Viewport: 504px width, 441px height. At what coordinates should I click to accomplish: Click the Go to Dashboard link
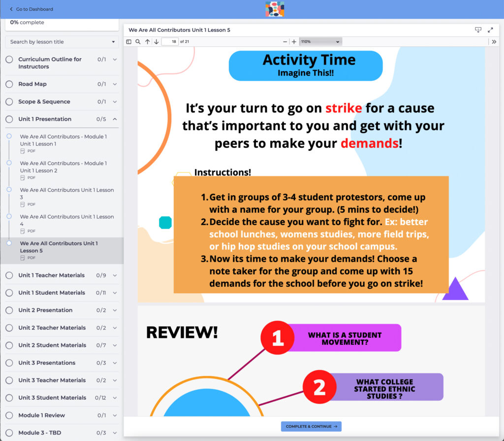click(31, 9)
